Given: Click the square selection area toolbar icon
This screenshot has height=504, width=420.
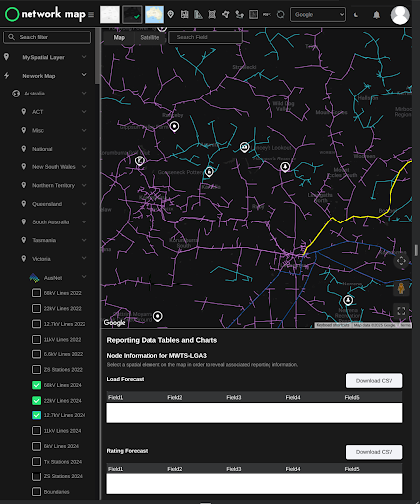Looking at the screenshot, I should tap(211, 14).
